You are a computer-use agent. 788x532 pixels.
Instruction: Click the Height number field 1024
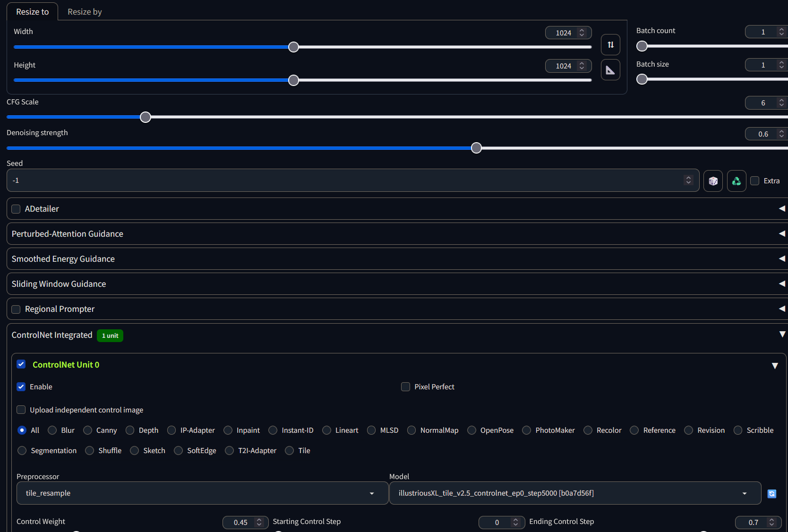coord(568,66)
